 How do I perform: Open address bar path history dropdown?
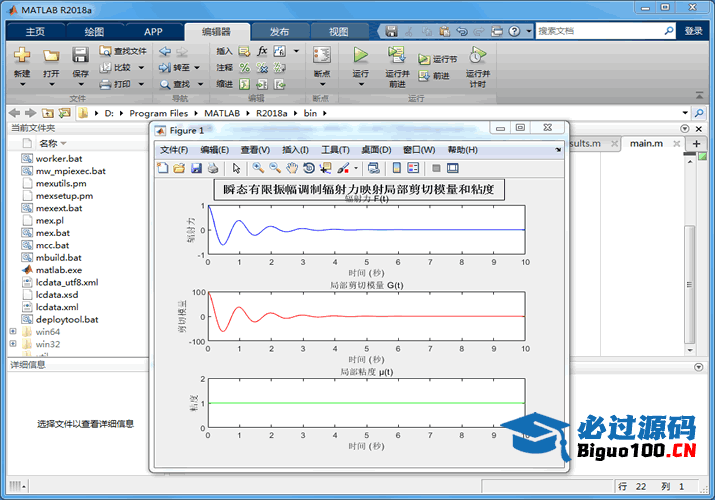(685, 113)
